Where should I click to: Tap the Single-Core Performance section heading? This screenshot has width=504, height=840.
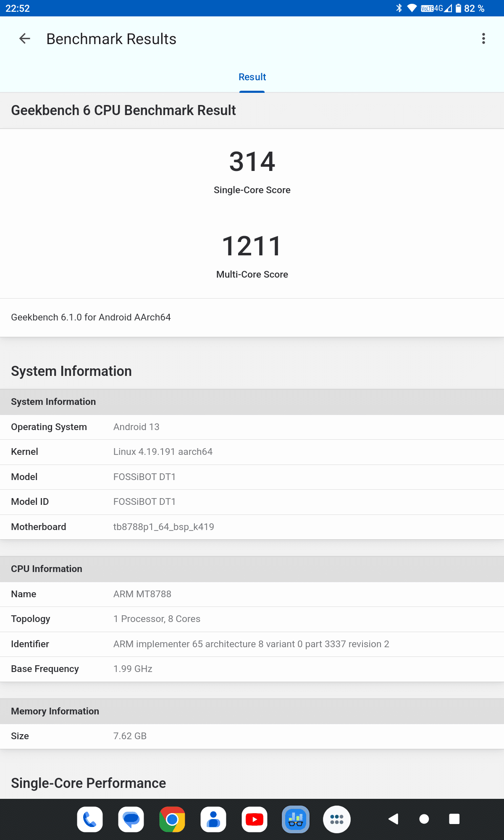tap(89, 783)
